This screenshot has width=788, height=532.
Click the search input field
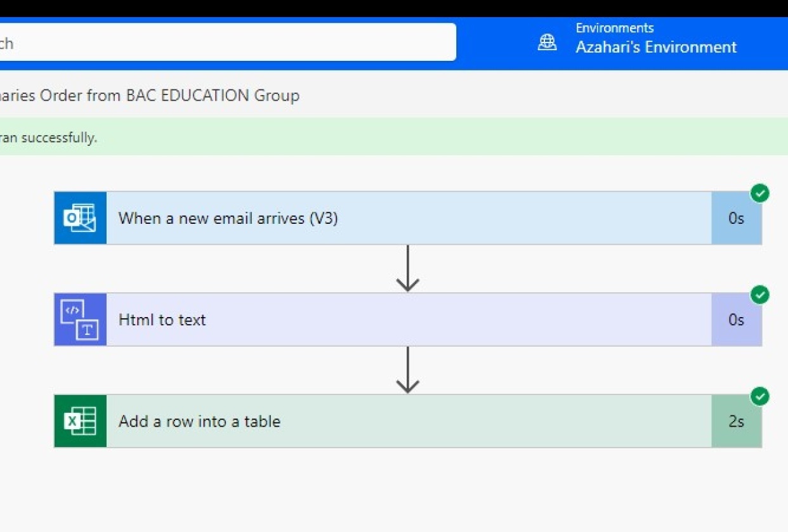(227, 42)
